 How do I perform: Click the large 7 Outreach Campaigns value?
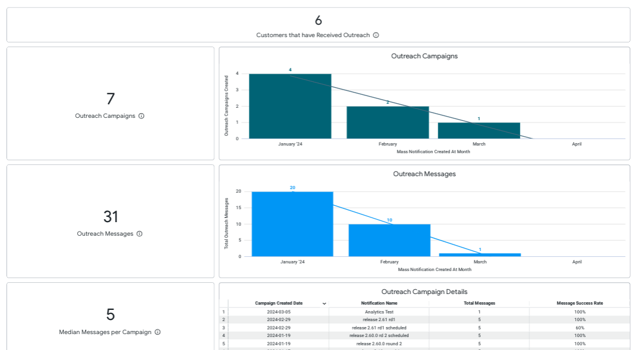point(110,99)
